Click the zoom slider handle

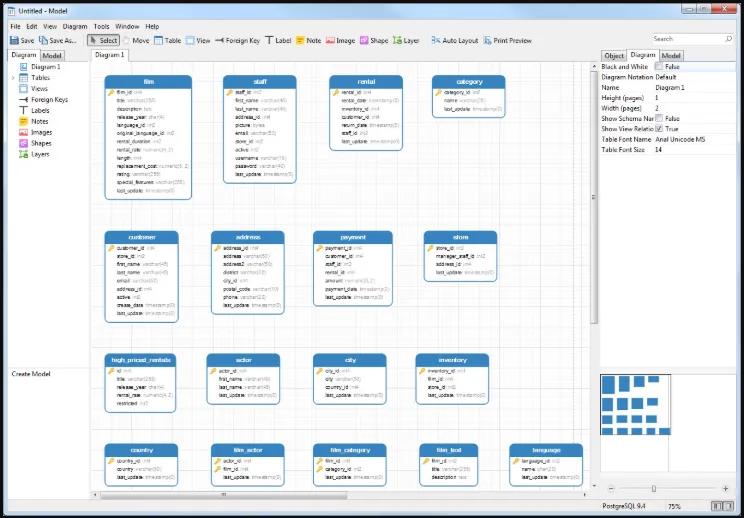[654, 489]
